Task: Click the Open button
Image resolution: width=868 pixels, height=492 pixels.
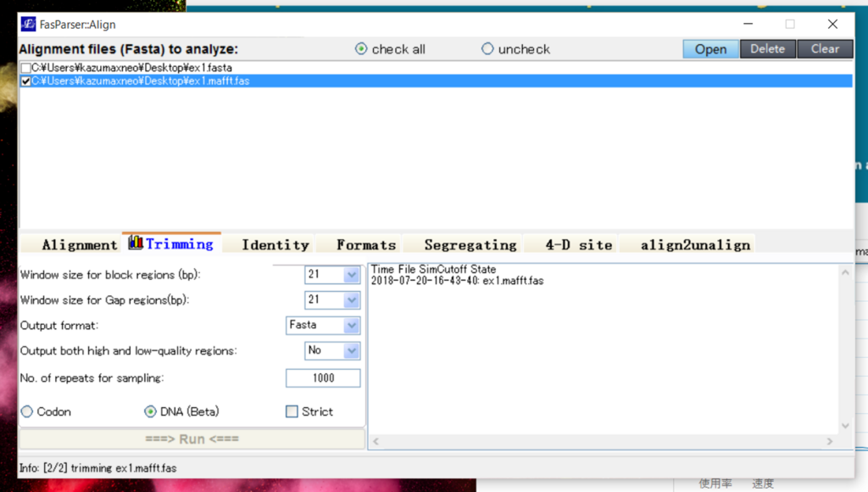Action: (711, 49)
